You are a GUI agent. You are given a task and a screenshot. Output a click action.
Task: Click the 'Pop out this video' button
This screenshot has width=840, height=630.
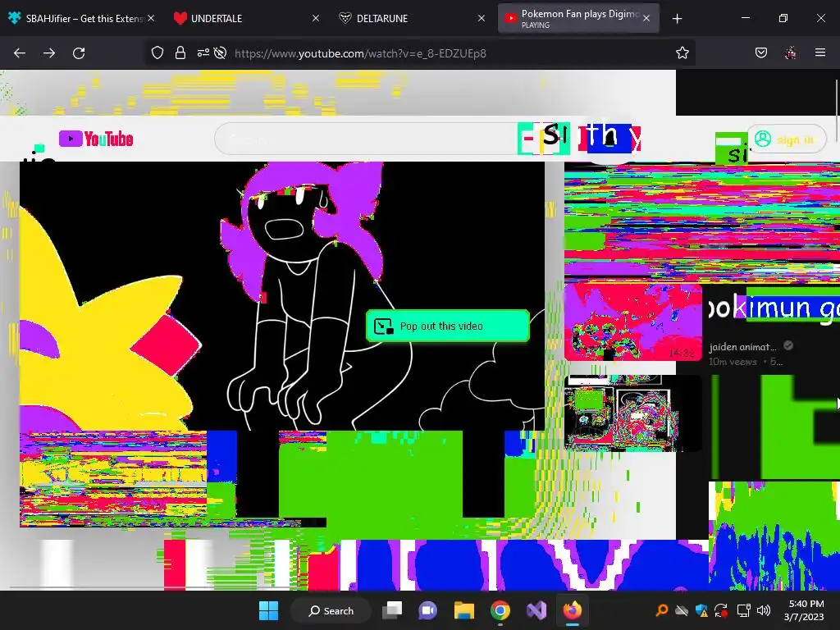(x=448, y=326)
